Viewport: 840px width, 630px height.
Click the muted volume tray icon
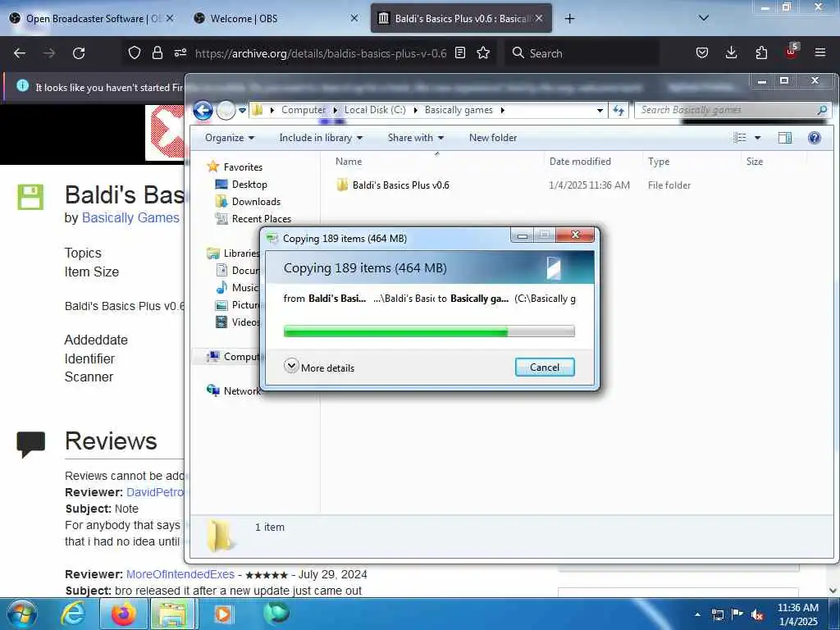point(757,614)
